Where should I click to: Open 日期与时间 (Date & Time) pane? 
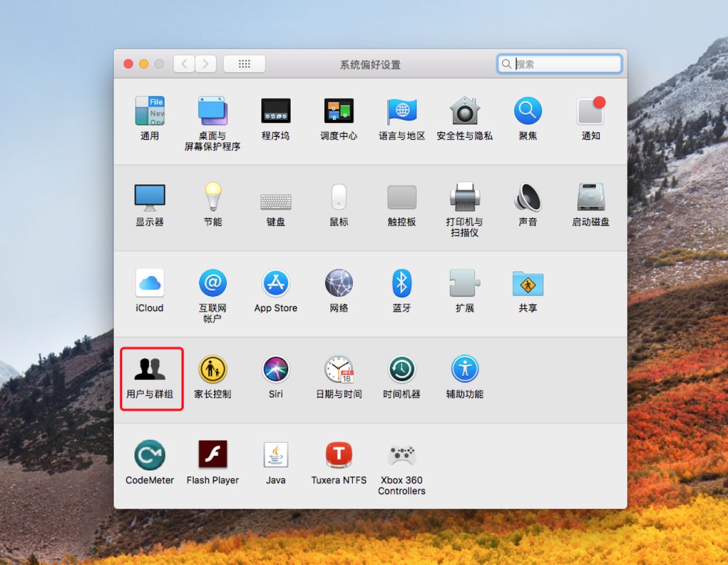click(x=339, y=377)
